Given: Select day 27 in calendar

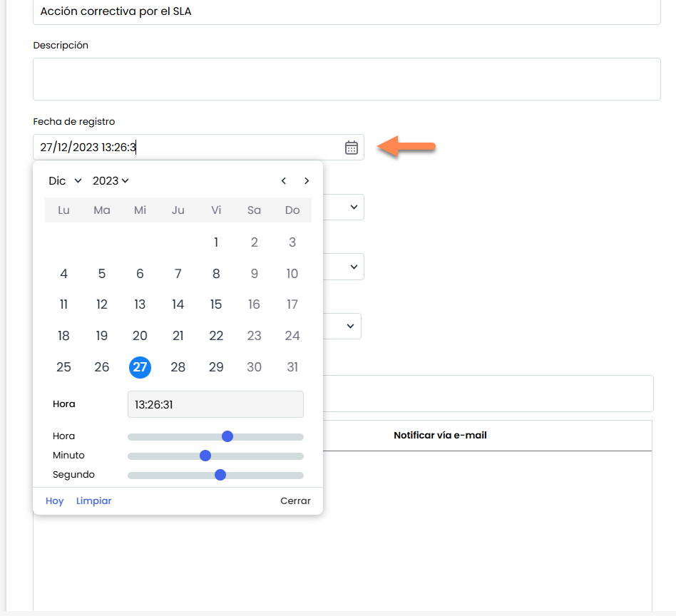Looking at the screenshot, I should (140, 367).
